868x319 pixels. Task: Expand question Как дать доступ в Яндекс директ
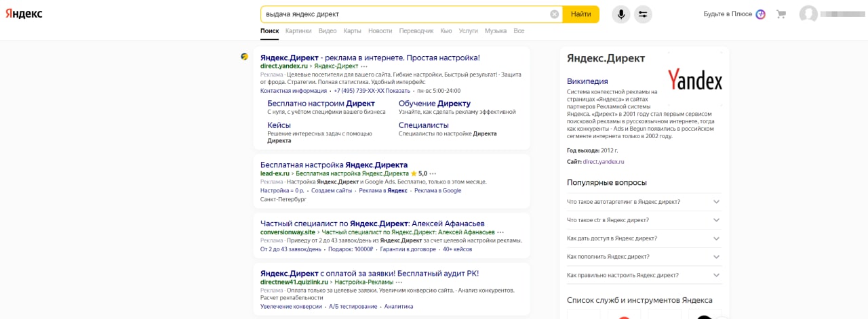point(644,238)
